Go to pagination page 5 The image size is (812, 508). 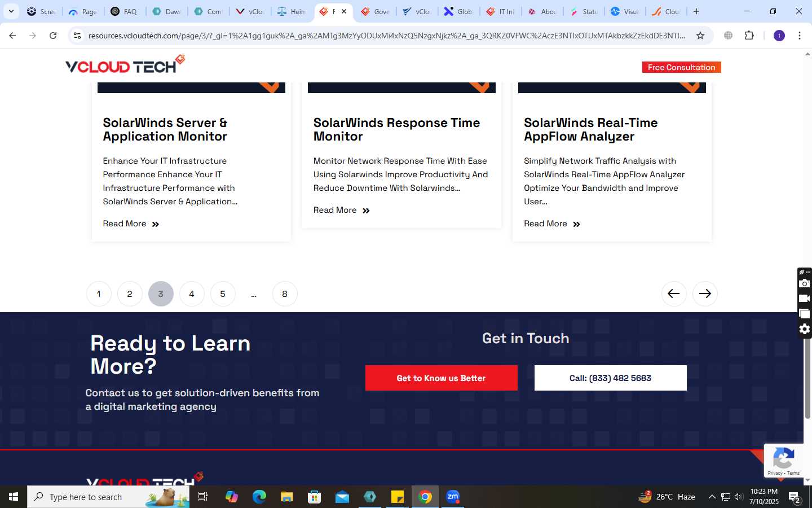[x=223, y=294]
